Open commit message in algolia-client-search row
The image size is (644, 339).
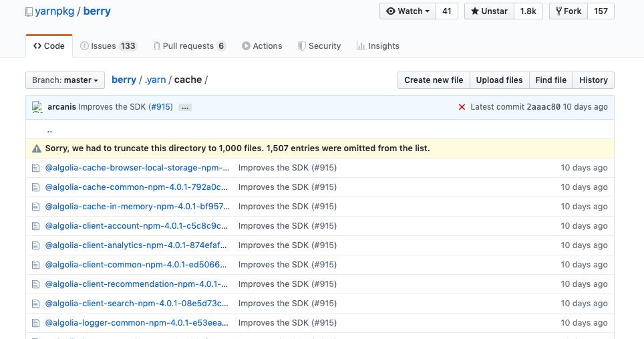click(287, 303)
